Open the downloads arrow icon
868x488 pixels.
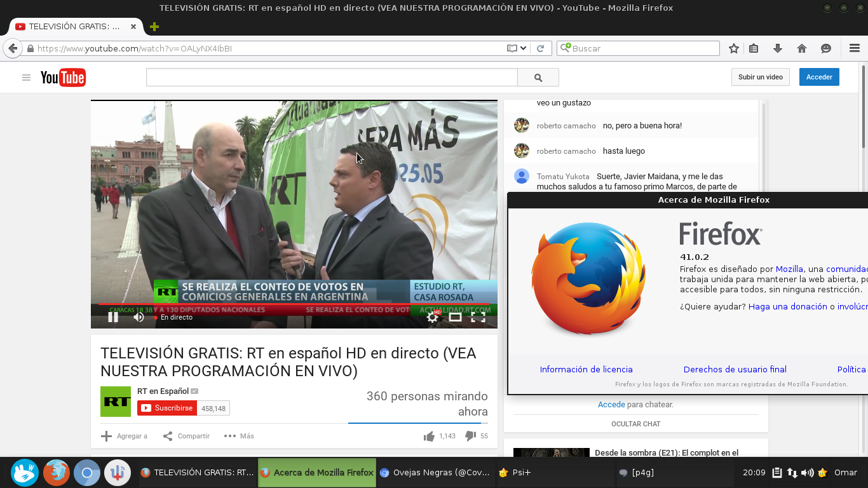(777, 48)
